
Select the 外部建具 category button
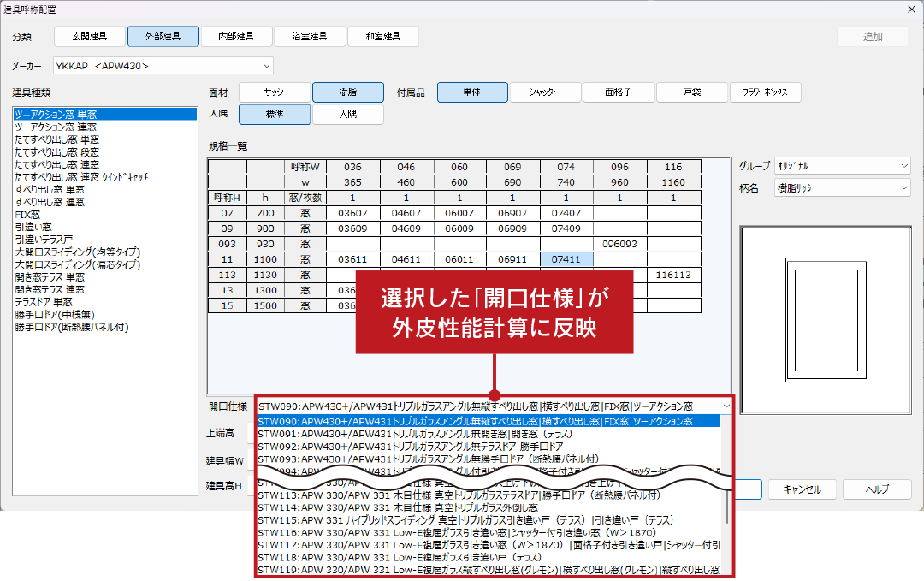pyautogui.click(x=163, y=36)
